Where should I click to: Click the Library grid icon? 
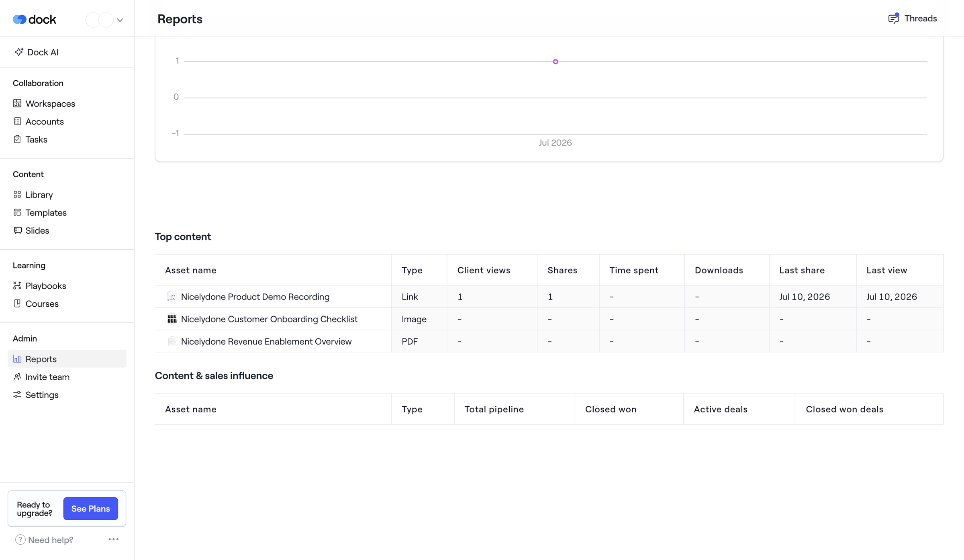(x=17, y=194)
